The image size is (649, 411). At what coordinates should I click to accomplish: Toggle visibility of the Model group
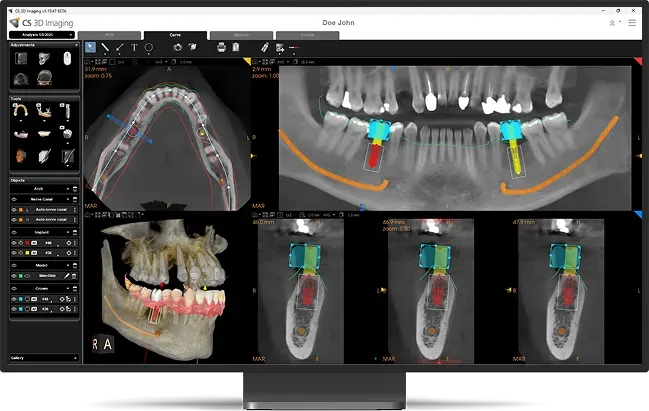(14, 265)
